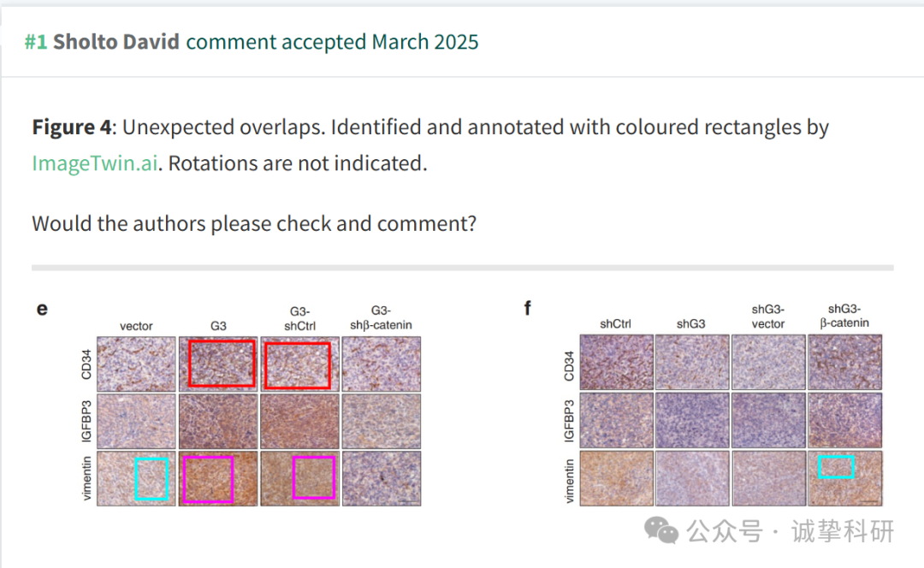
Task: Click the #1 comment number
Action: (x=36, y=42)
